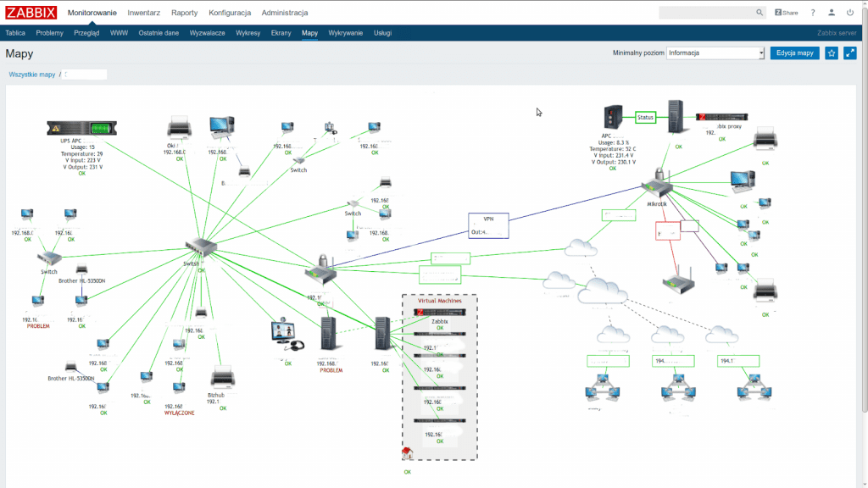Click the top search input field

coord(707,13)
